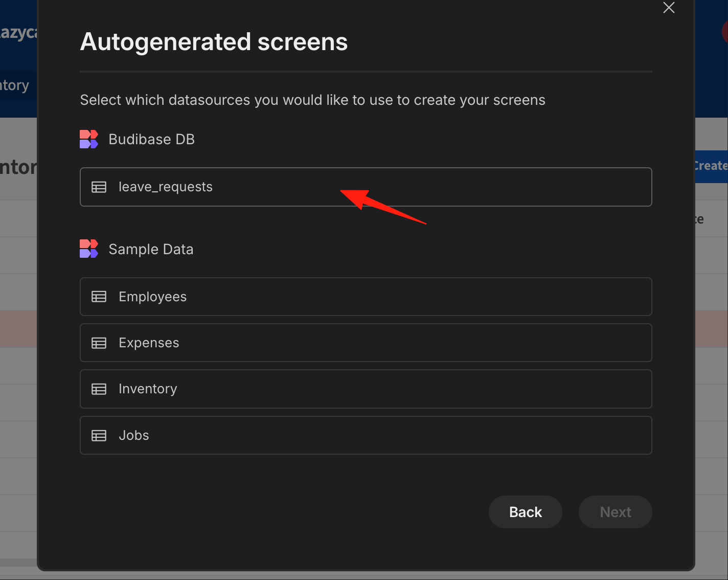
Task: Click the leave_requests text label
Action: point(166,187)
